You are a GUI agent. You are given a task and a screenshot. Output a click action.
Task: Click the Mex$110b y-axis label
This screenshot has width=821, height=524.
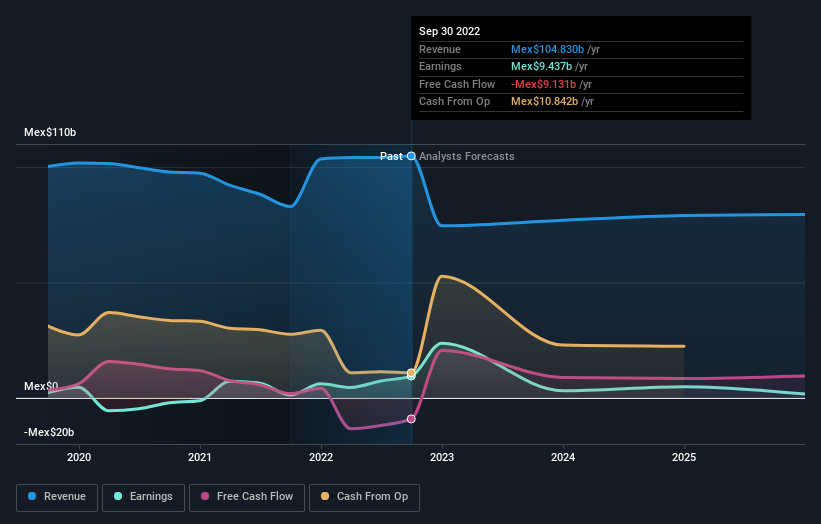coord(50,132)
